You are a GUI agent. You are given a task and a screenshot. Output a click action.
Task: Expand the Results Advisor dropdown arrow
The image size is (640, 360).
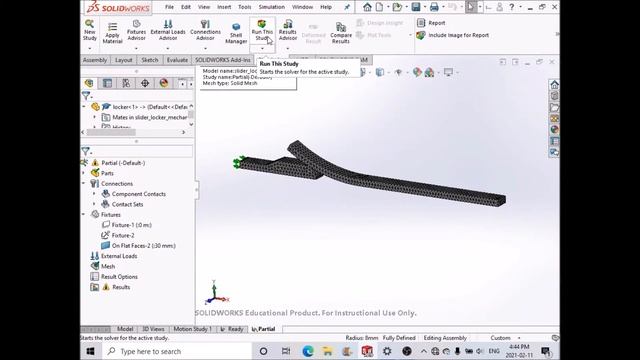click(288, 49)
